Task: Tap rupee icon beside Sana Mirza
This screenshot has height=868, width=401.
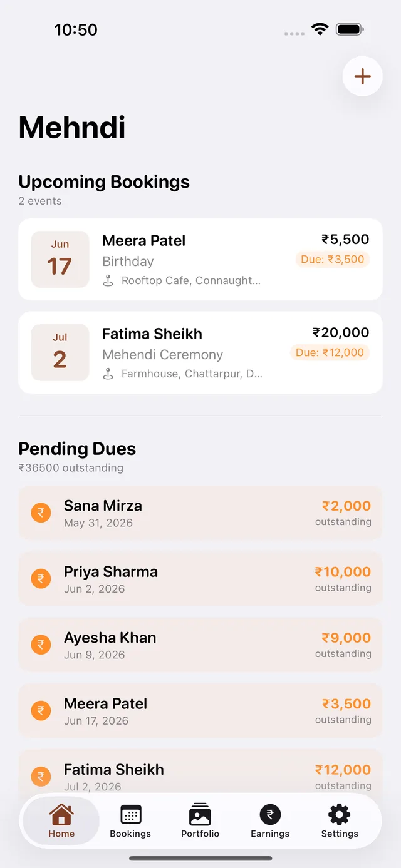Action: point(41,513)
